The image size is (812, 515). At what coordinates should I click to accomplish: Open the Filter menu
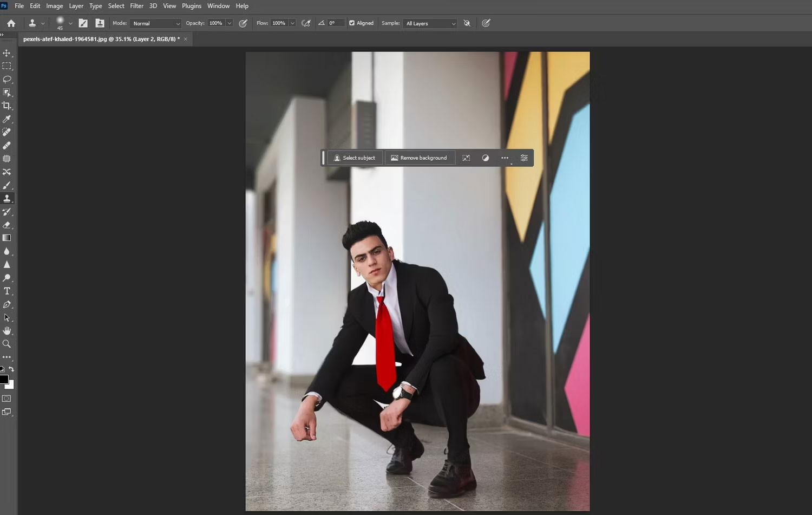tap(136, 6)
